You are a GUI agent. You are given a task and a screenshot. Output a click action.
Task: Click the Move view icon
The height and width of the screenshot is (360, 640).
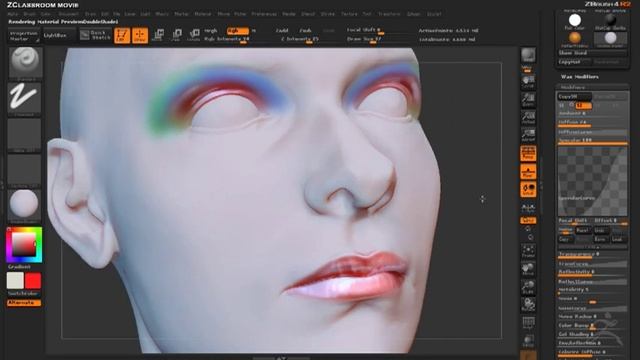pyautogui.click(x=528, y=269)
